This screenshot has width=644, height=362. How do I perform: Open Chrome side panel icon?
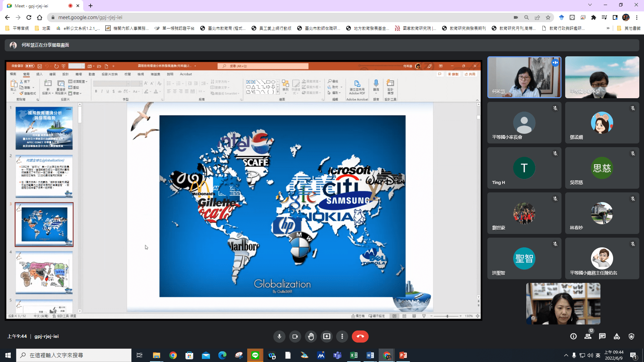click(x=615, y=17)
